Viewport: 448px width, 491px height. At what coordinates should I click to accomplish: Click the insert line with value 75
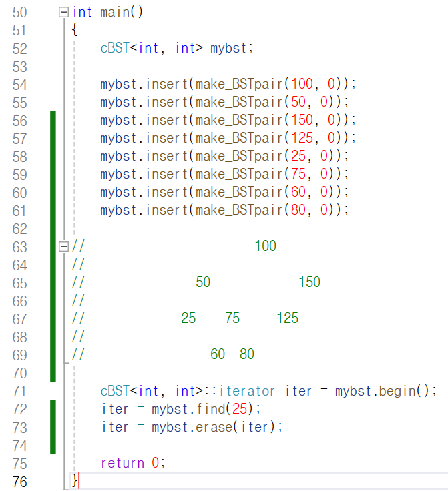pyautogui.click(x=224, y=174)
